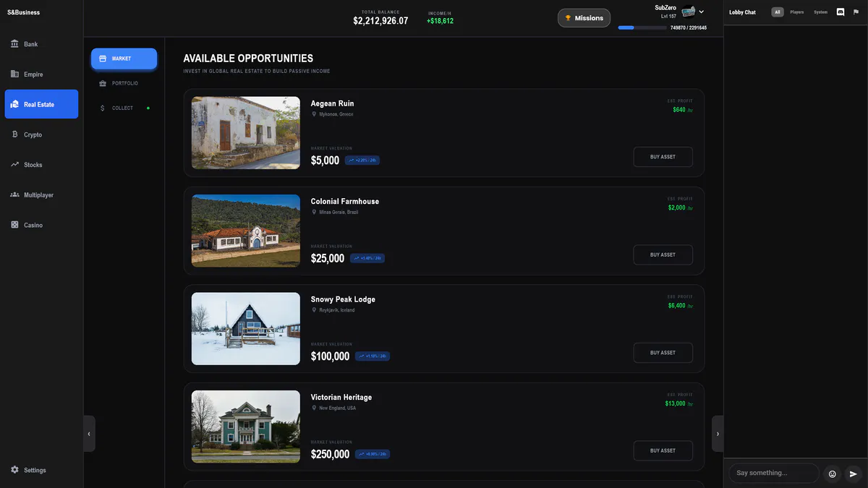Click the Aegean Ruin title
Viewport: 868px width, 488px height.
click(x=333, y=103)
